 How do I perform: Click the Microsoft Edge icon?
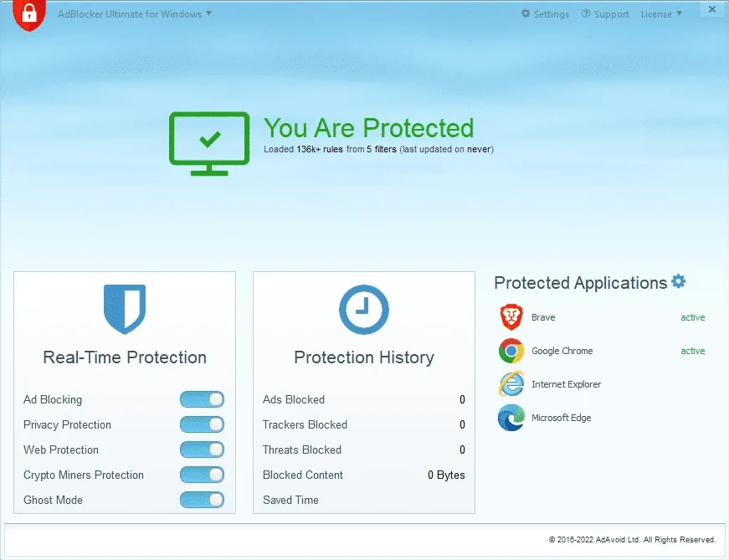pyautogui.click(x=511, y=418)
